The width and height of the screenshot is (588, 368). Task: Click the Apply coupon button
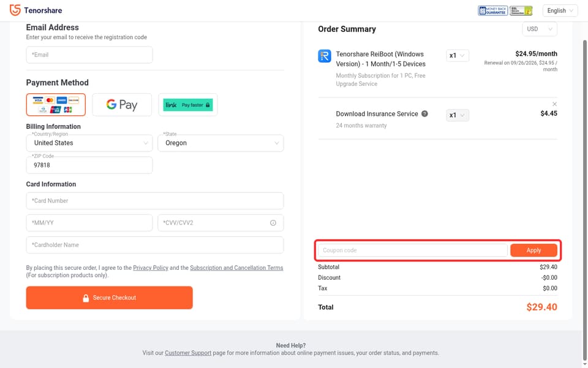(x=533, y=250)
